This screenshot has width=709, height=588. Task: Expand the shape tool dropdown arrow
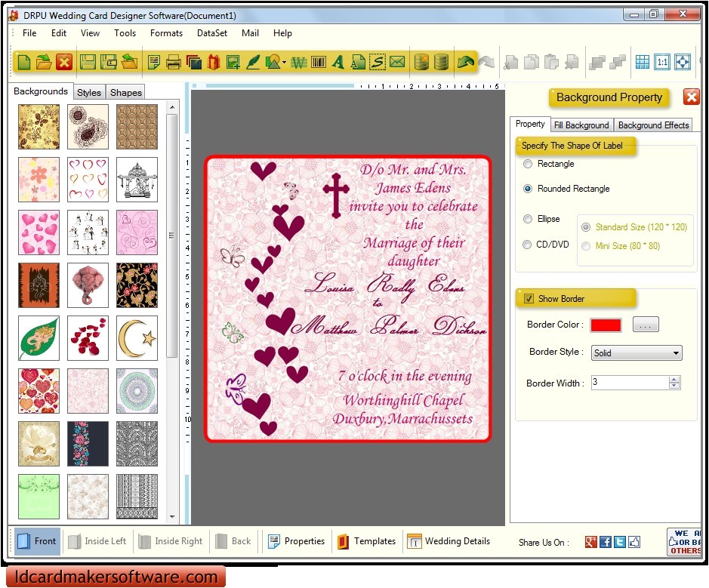pyautogui.click(x=285, y=63)
